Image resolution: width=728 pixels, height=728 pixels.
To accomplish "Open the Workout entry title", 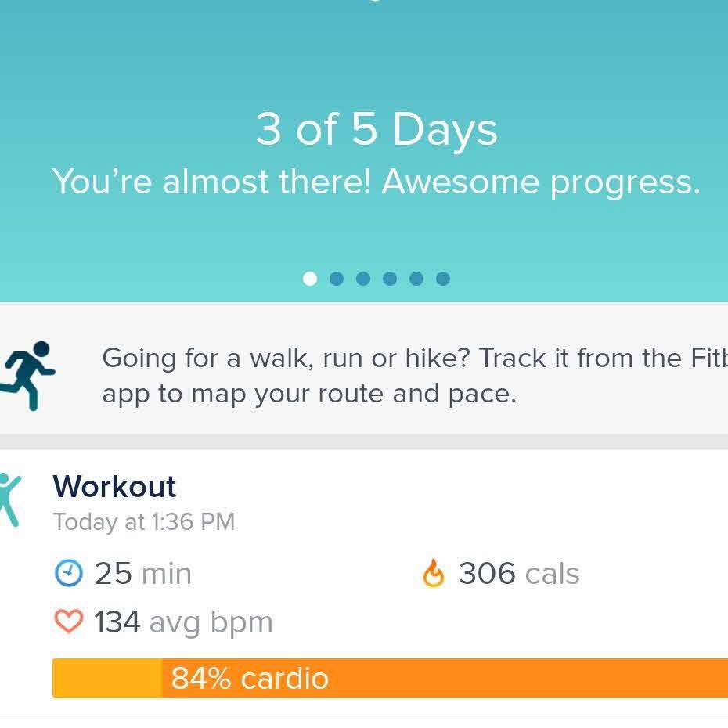I will (114, 487).
